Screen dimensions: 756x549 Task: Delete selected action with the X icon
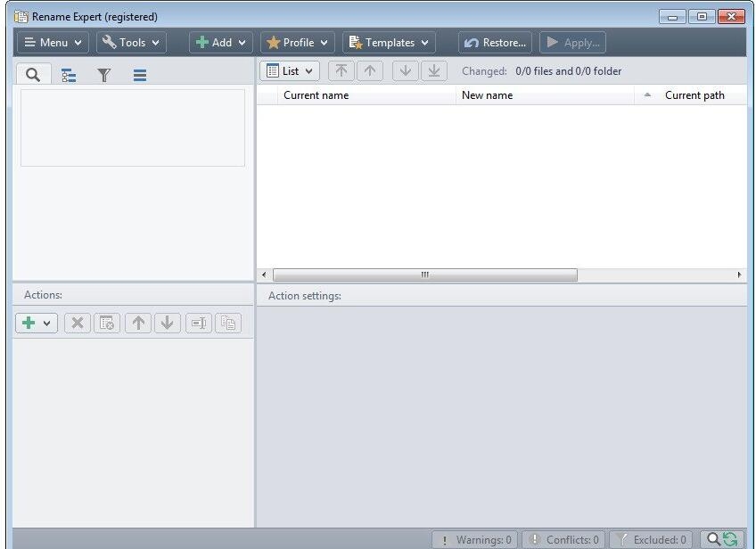[x=77, y=324]
